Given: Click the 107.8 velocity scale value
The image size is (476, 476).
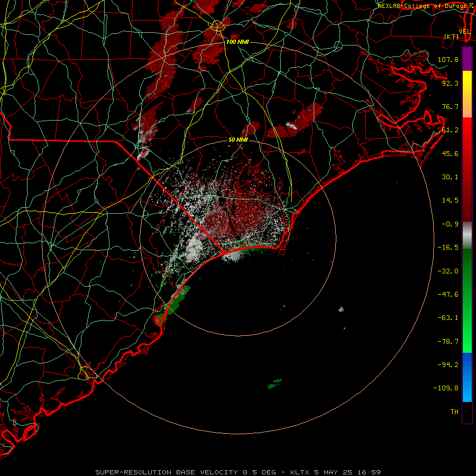Looking at the screenshot, I should tap(448, 59).
